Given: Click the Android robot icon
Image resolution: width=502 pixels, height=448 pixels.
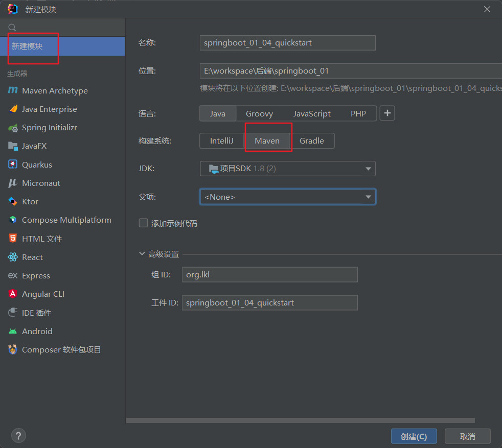Looking at the screenshot, I should (x=13, y=331).
